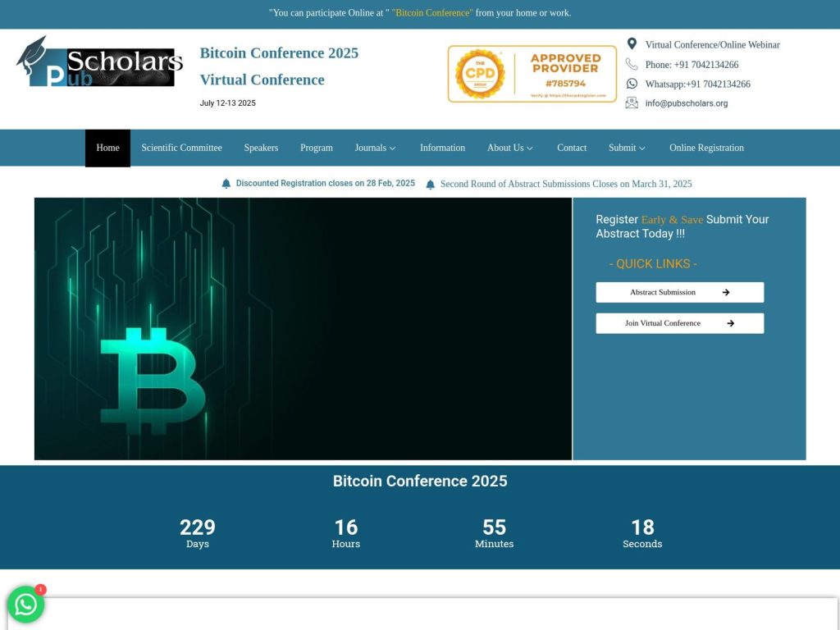840x630 pixels.
Task: Switch to the Speakers menu item
Action: click(x=261, y=148)
